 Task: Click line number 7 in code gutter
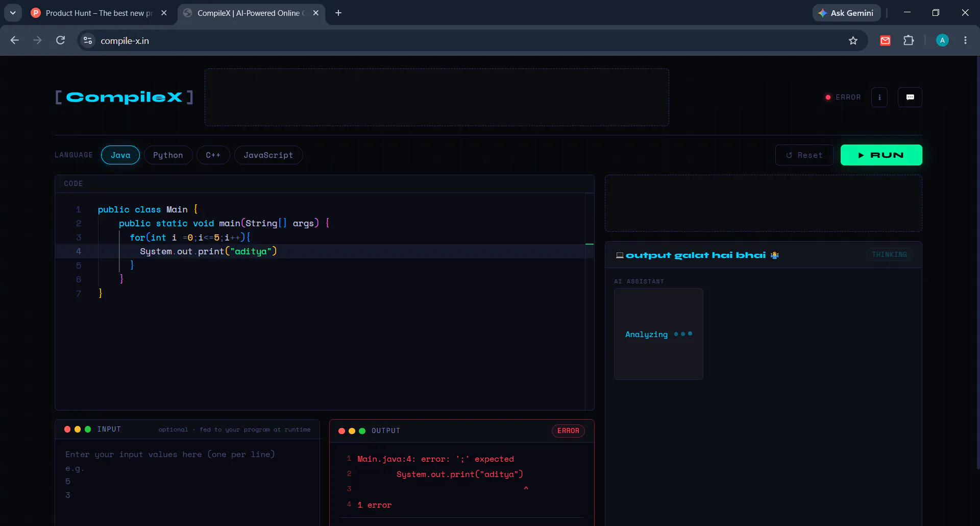coord(79,294)
